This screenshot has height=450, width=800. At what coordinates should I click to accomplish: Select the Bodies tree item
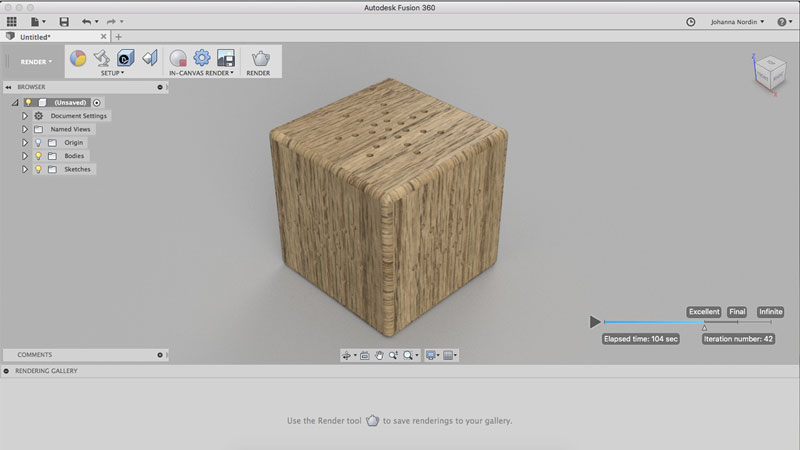pyautogui.click(x=74, y=156)
